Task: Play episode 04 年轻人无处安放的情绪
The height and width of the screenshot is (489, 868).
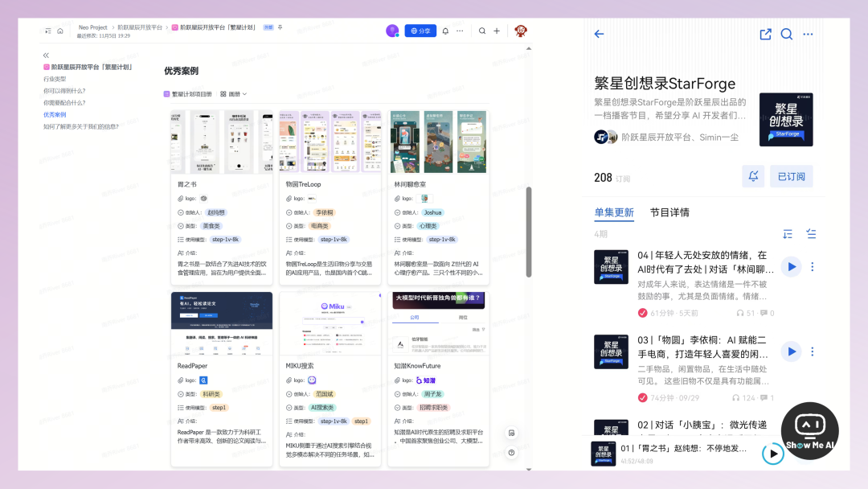Action: pyautogui.click(x=792, y=267)
